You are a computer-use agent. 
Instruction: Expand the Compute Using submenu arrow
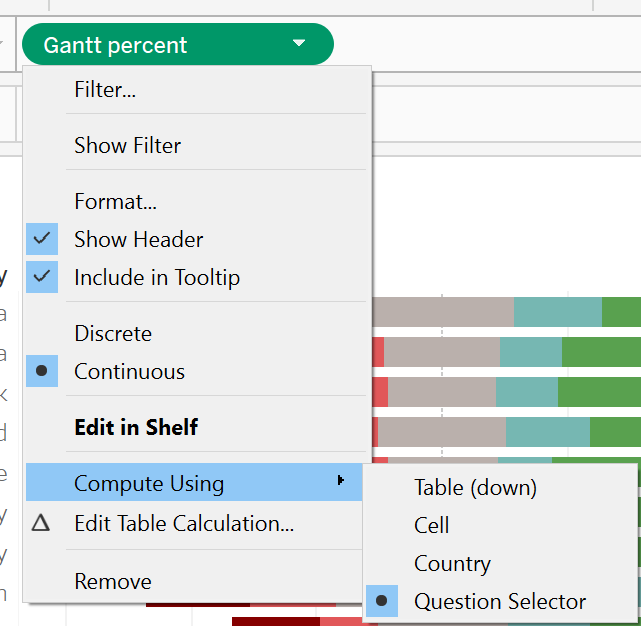click(341, 482)
